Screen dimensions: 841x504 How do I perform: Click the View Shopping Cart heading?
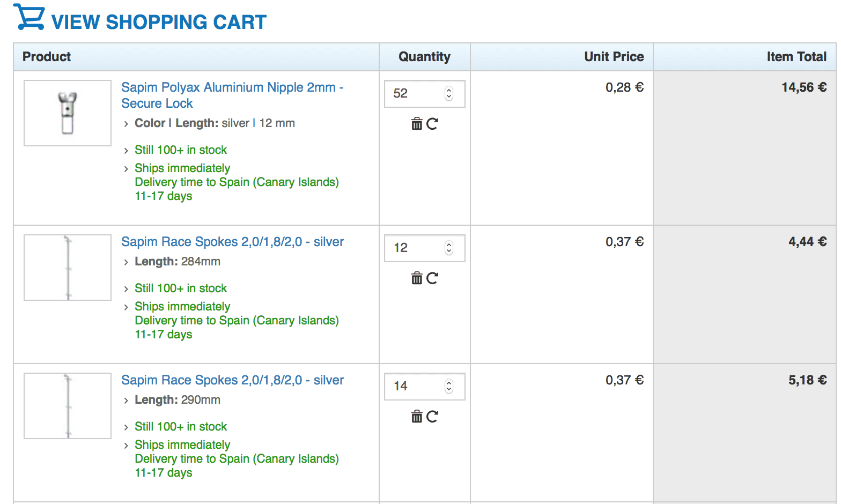[x=159, y=22]
